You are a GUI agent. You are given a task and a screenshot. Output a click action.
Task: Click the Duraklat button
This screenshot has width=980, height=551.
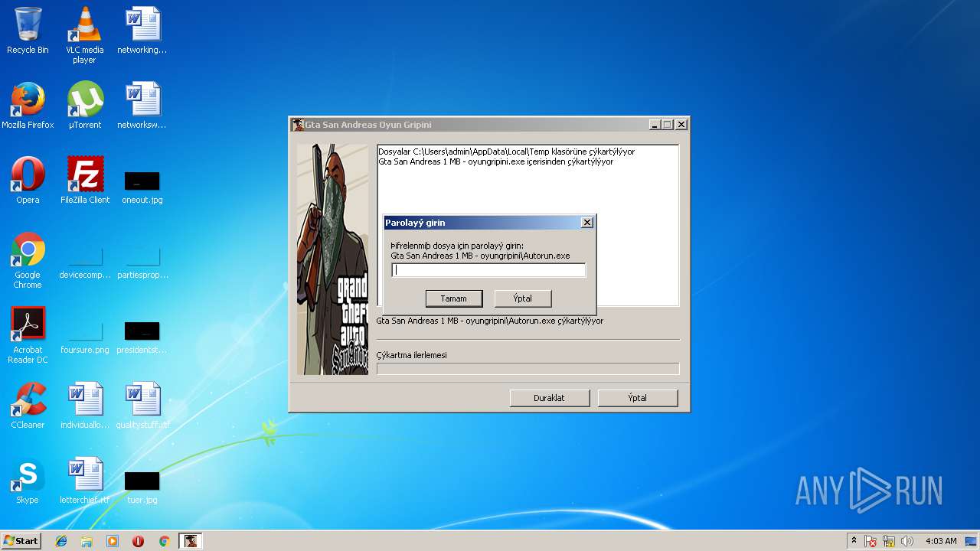coord(550,398)
